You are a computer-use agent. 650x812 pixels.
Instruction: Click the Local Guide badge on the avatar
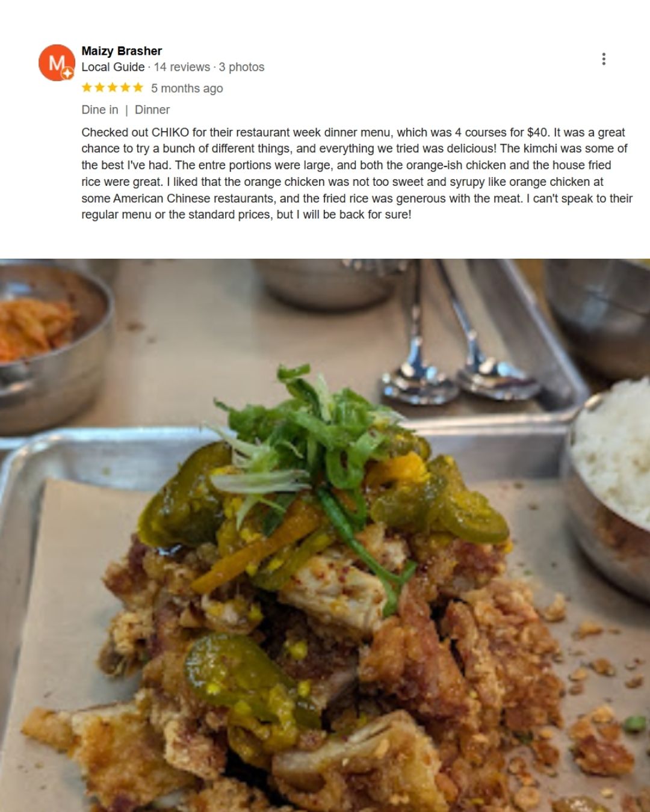[68, 73]
